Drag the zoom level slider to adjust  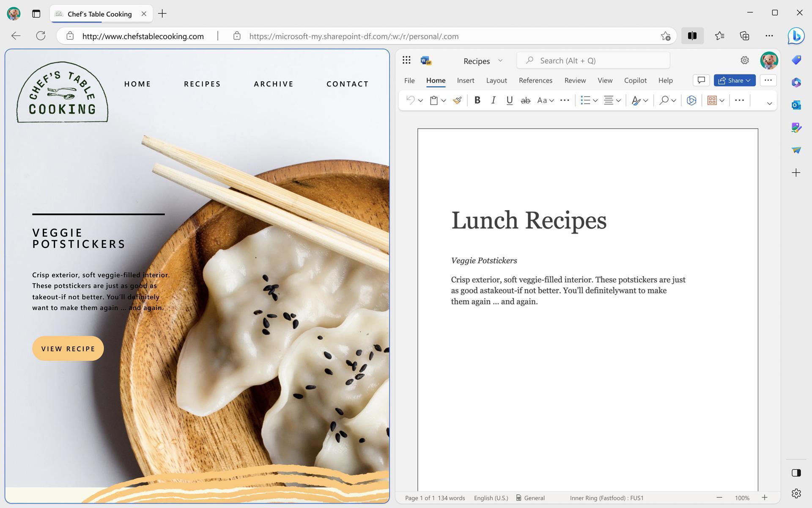(742, 497)
